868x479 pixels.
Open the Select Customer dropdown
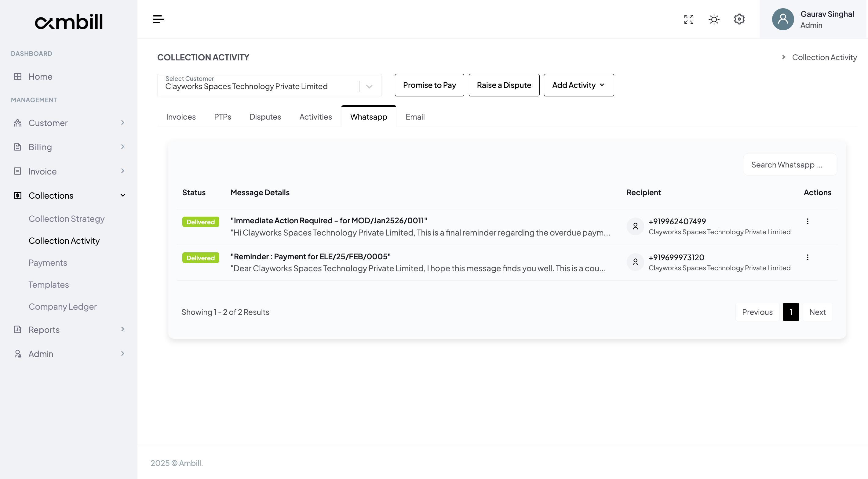[x=369, y=86]
